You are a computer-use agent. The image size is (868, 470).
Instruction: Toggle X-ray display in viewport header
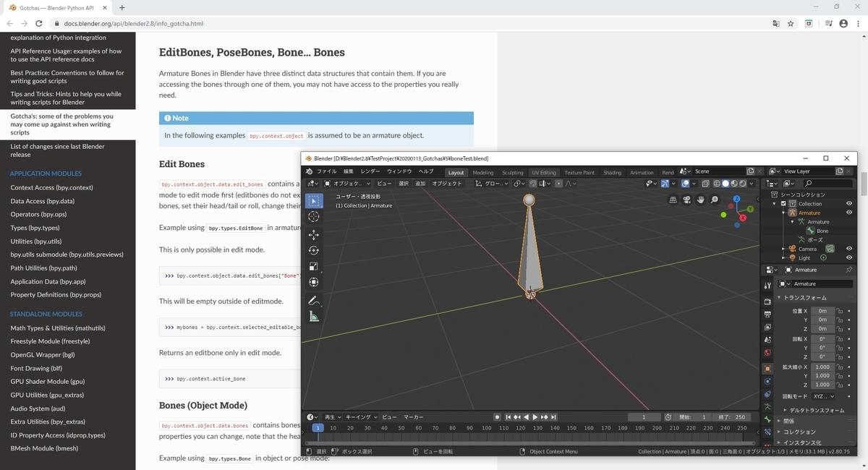click(x=705, y=184)
